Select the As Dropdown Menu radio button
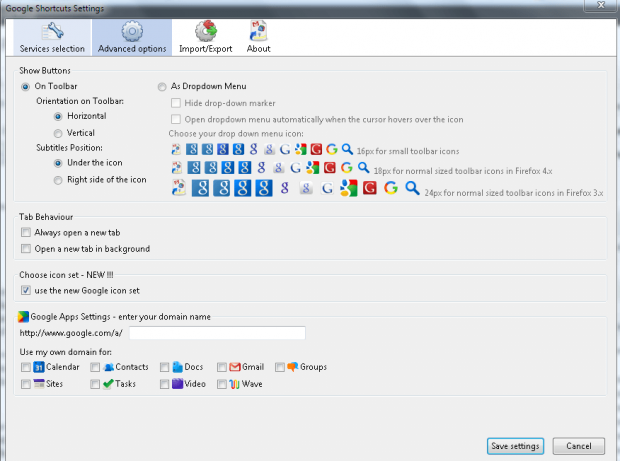Image resolution: width=620 pixels, height=461 pixels. click(x=162, y=87)
